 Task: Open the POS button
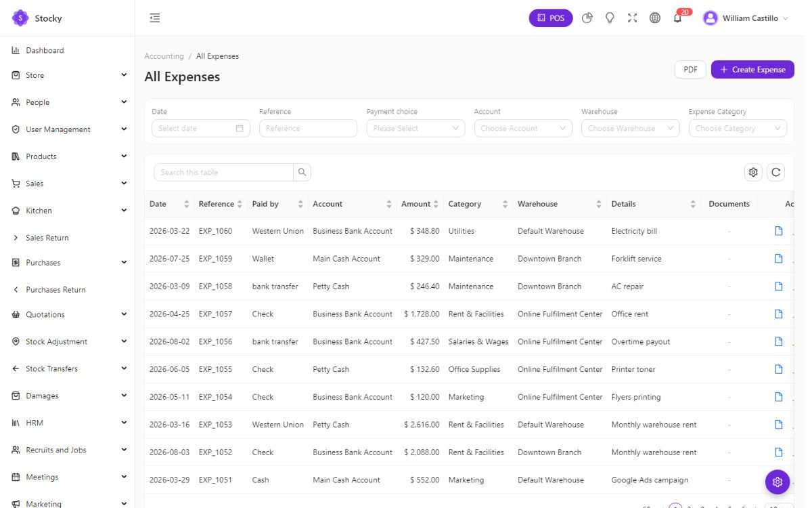(551, 18)
